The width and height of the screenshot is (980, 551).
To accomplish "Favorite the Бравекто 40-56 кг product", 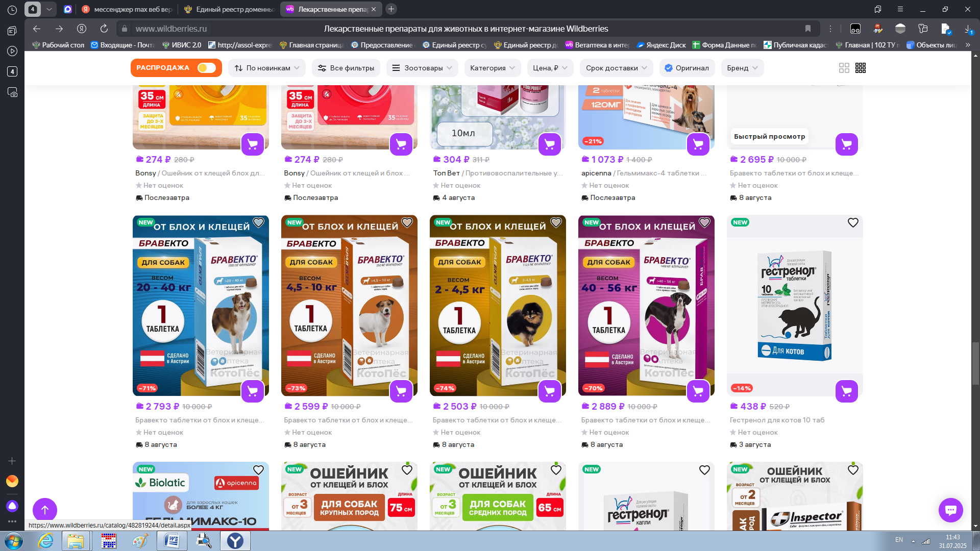I will point(704,223).
